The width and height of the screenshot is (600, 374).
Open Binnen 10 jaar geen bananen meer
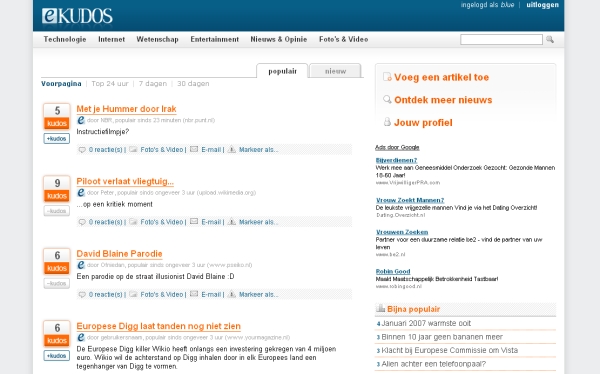point(442,337)
